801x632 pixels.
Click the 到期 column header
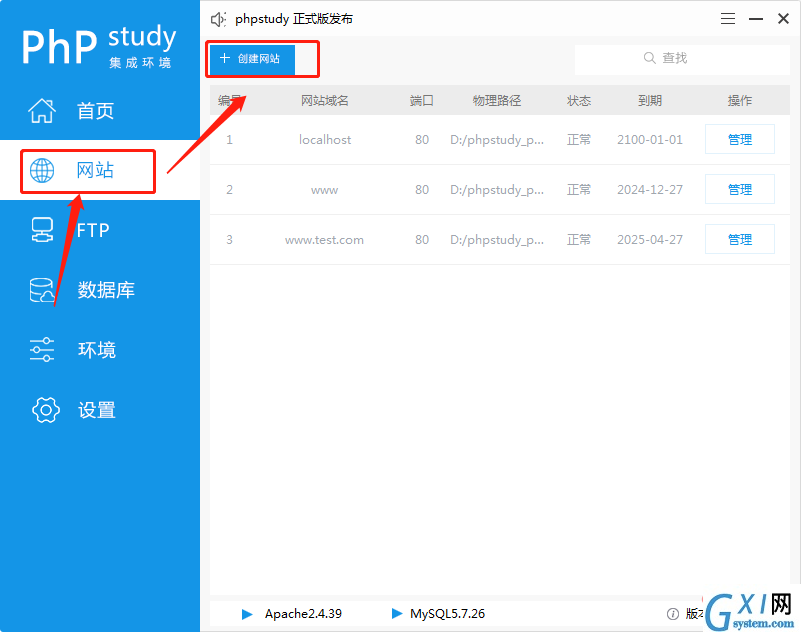tap(650, 100)
